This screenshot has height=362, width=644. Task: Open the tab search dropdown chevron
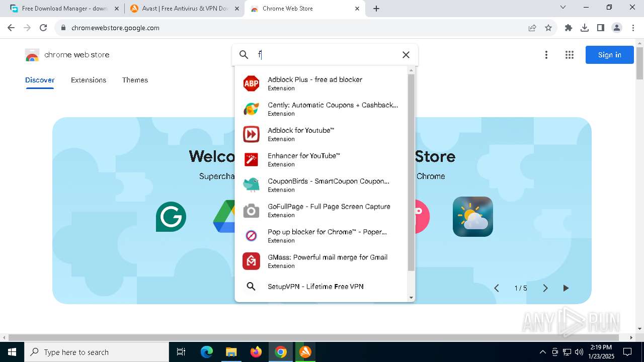563,7
